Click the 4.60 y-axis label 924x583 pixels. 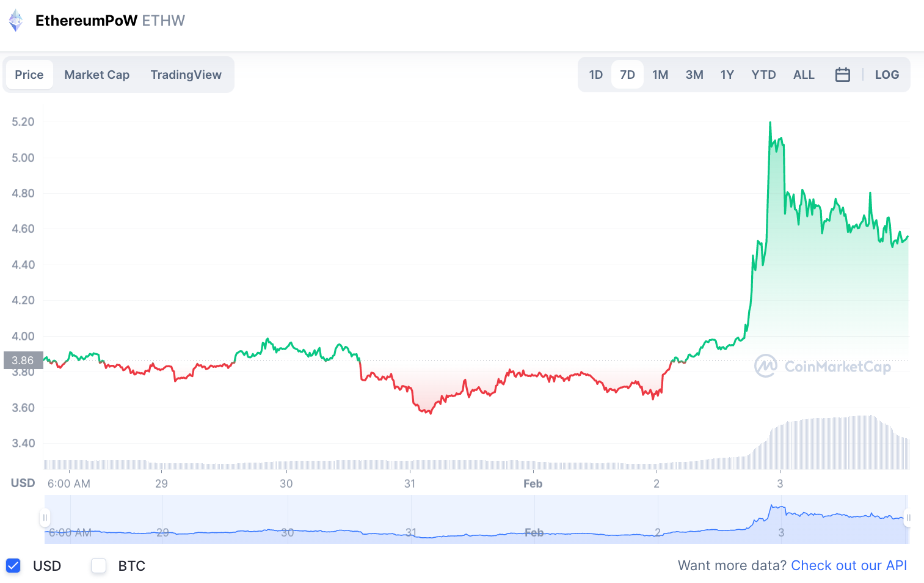23,229
